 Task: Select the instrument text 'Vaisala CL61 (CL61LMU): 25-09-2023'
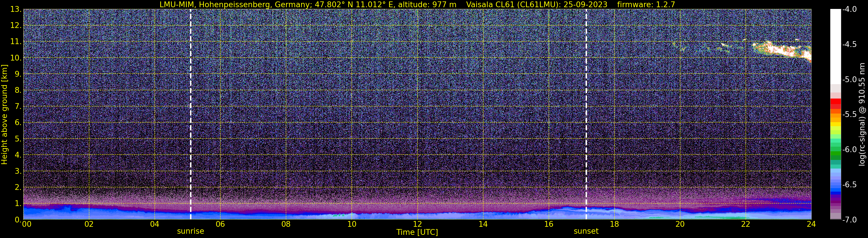537,4
